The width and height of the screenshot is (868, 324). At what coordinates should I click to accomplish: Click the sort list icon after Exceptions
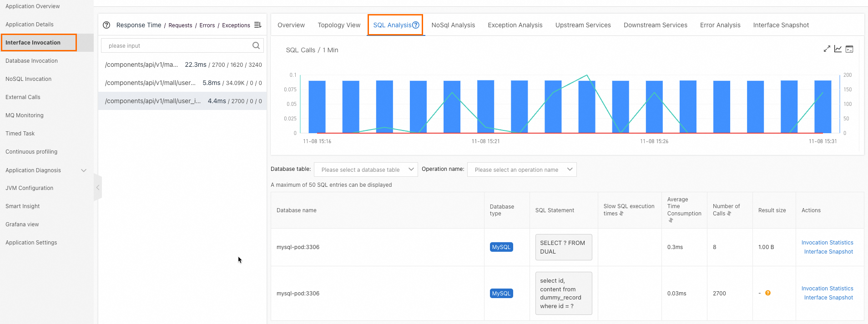click(257, 25)
